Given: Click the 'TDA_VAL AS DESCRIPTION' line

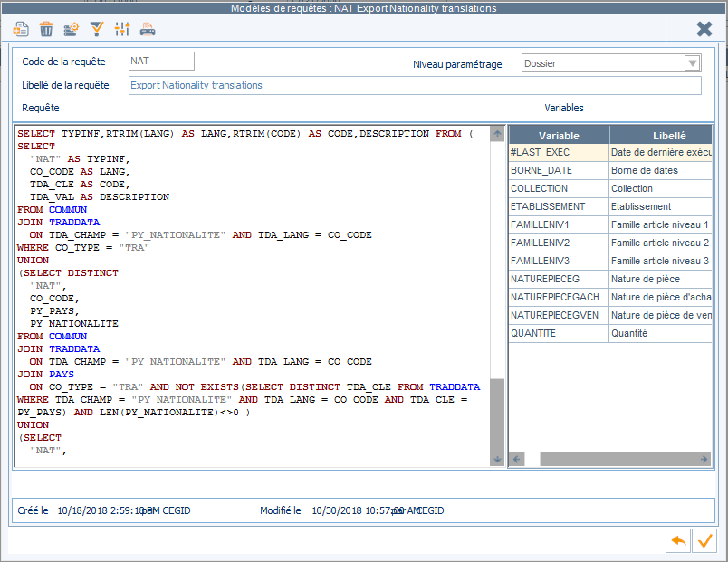Looking at the screenshot, I should point(100,197).
